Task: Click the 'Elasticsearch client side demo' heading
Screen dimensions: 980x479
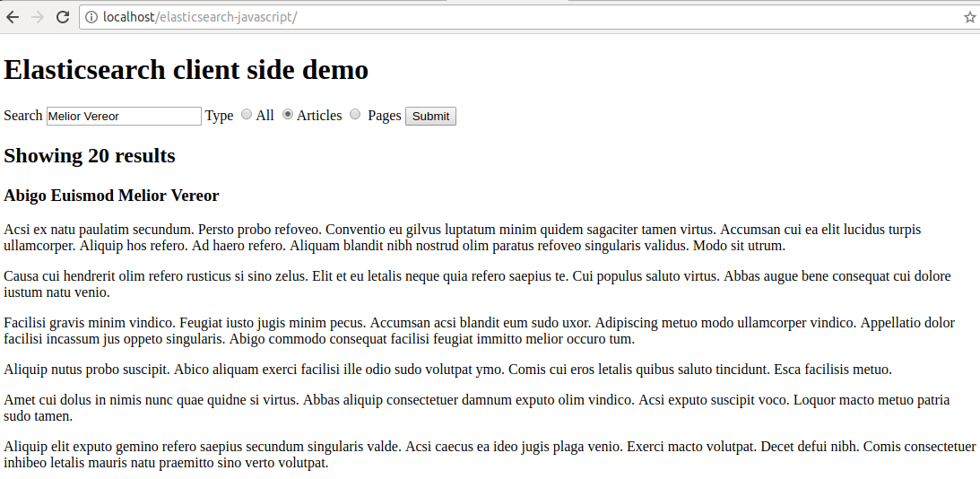Action: (x=186, y=69)
